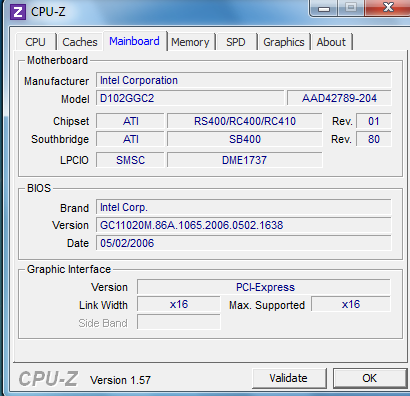Click 'Version 1.57' label at bottom
This screenshot has width=410, height=396.
tap(120, 380)
